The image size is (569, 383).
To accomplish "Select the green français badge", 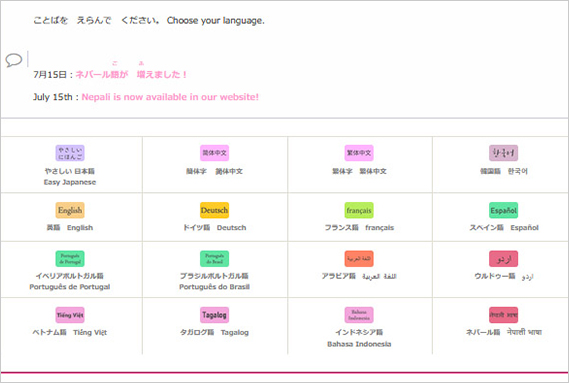I will [359, 210].
